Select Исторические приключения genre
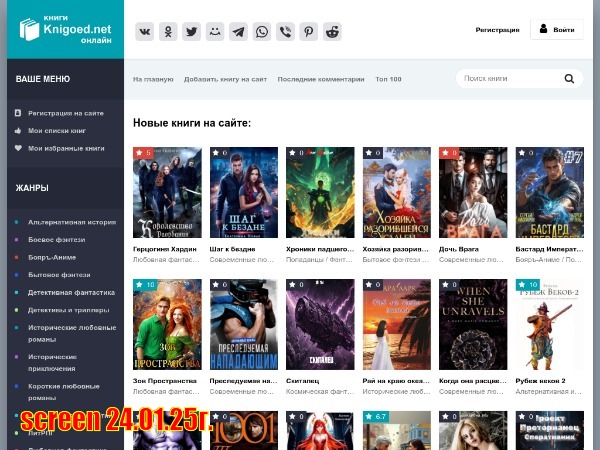The height and width of the screenshot is (450, 600). [x=52, y=362]
